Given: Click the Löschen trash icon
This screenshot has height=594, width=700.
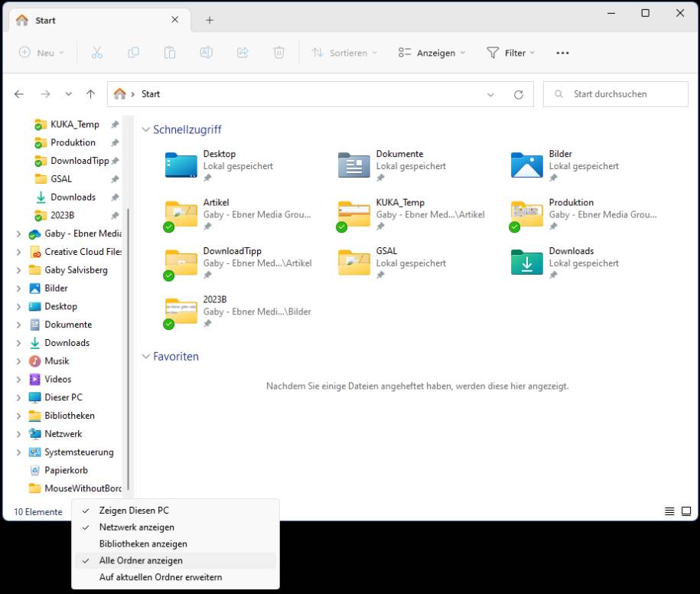Looking at the screenshot, I should click(x=278, y=53).
